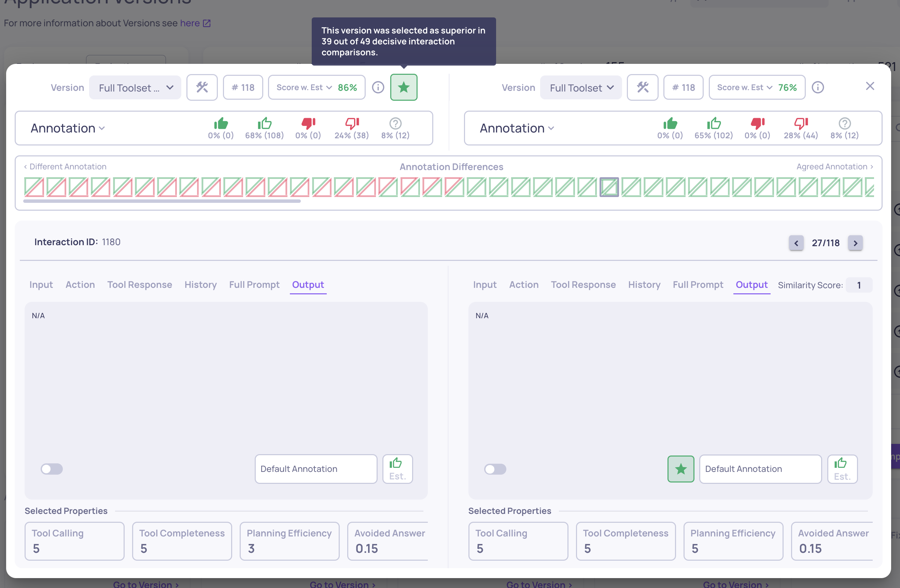The height and width of the screenshot is (588, 900).
Task: Click left Tool Completeness property card
Action: coord(182,541)
